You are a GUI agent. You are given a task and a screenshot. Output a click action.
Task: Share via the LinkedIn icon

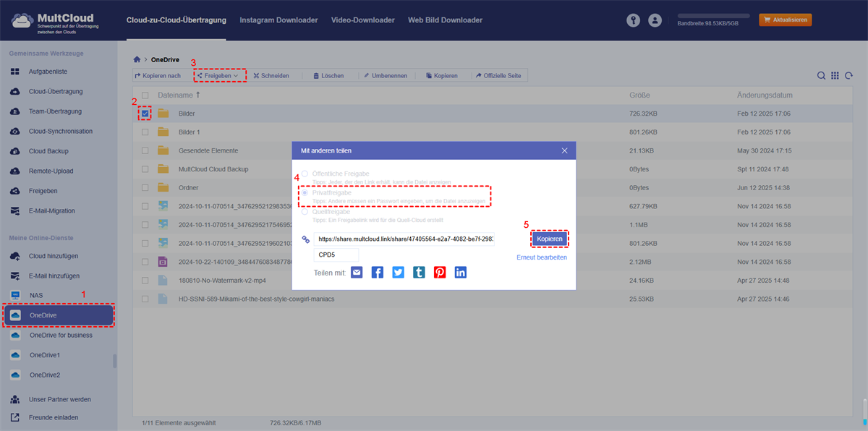coord(461,272)
